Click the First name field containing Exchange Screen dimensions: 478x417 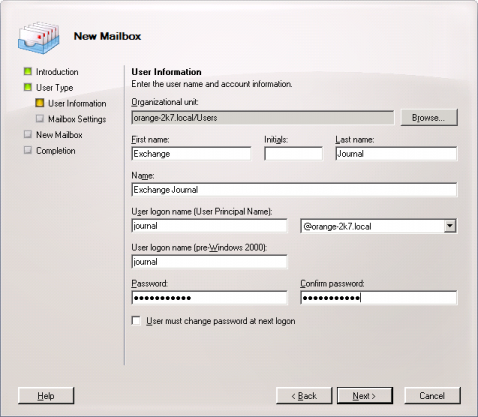pos(191,154)
